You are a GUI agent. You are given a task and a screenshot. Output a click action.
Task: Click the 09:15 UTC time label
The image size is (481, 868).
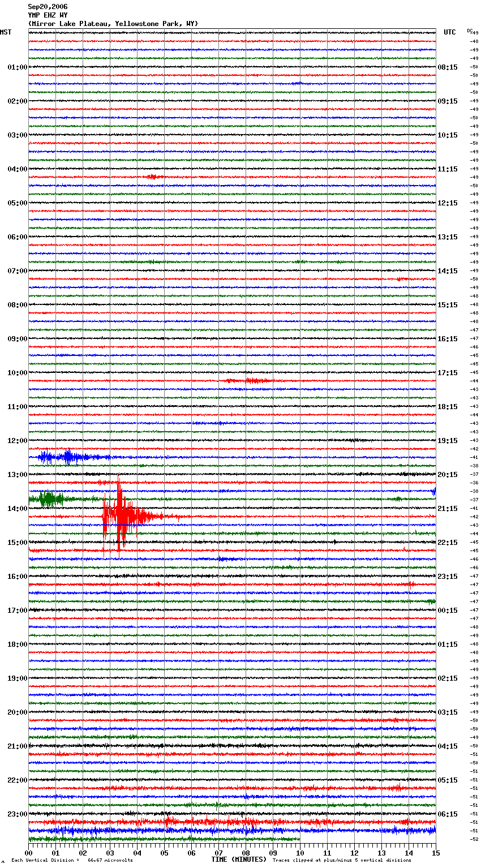click(x=448, y=101)
